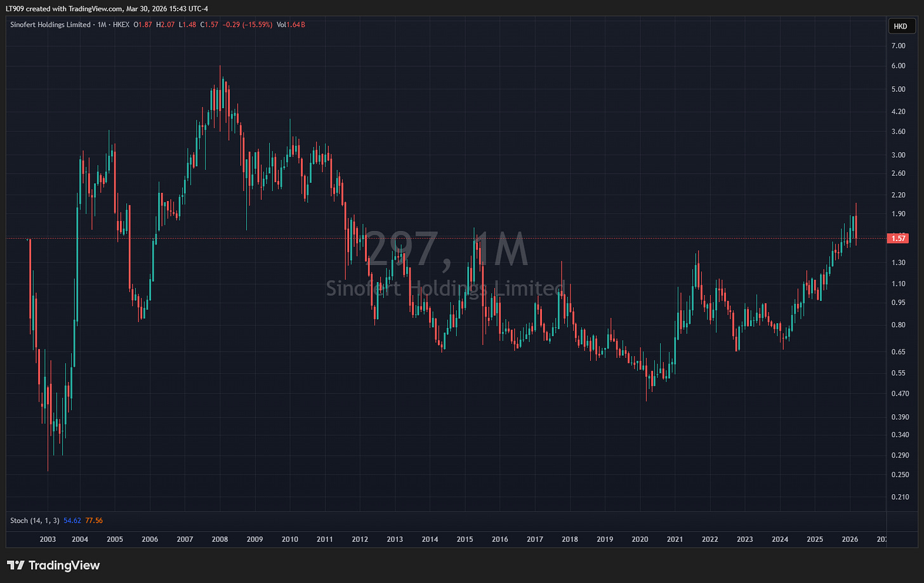The height and width of the screenshot is (583, 924).
Task: Click the 2020 label on the time axis
Action: pyautogui.click(x=640, y=540)
